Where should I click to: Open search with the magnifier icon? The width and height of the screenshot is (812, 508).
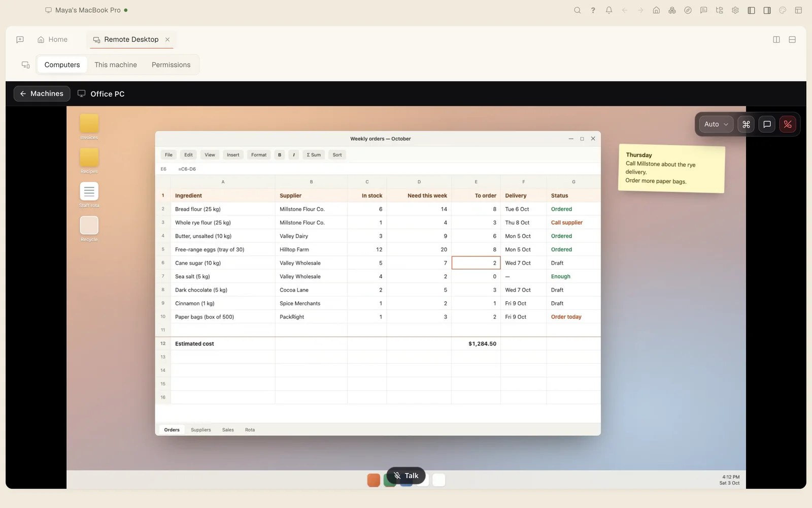click(x=577, y=10)
